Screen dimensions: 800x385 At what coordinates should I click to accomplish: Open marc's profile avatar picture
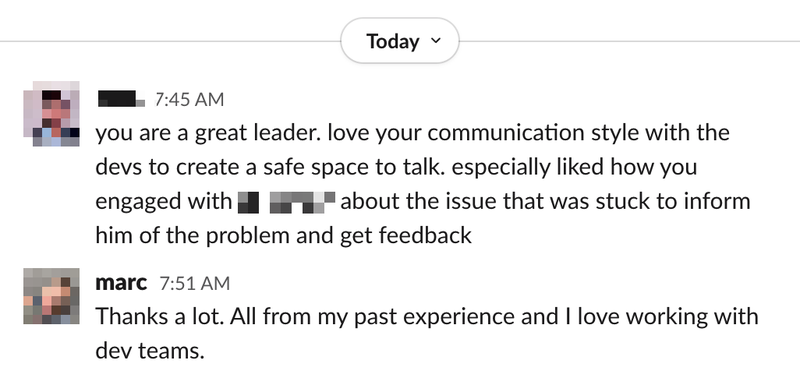pos(51,296)
